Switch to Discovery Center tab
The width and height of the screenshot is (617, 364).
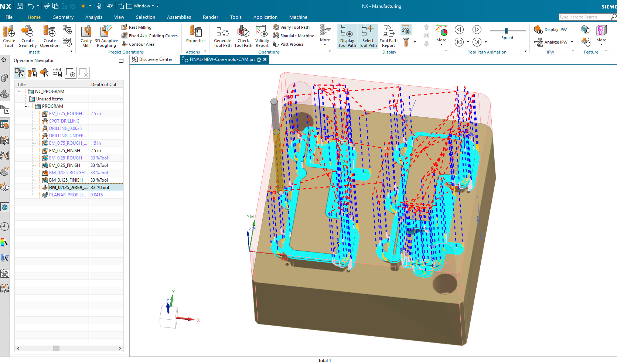pos(152,59)
